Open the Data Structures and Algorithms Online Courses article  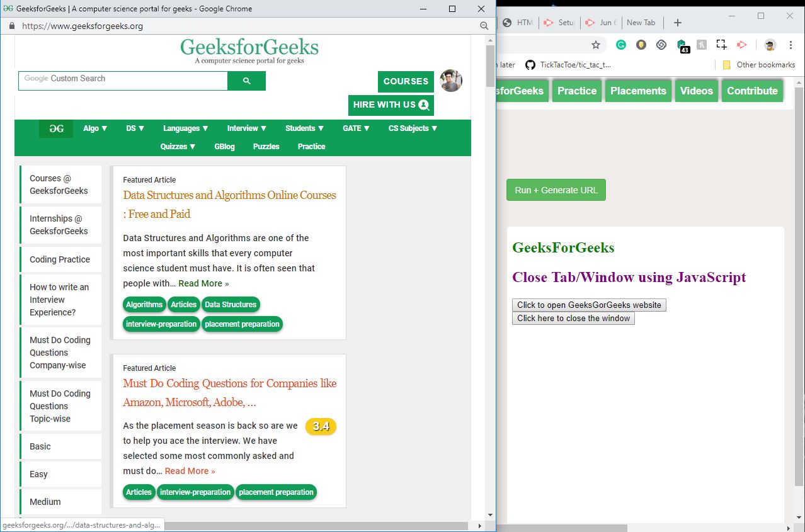pyautogui.click(x=229, y=205)
